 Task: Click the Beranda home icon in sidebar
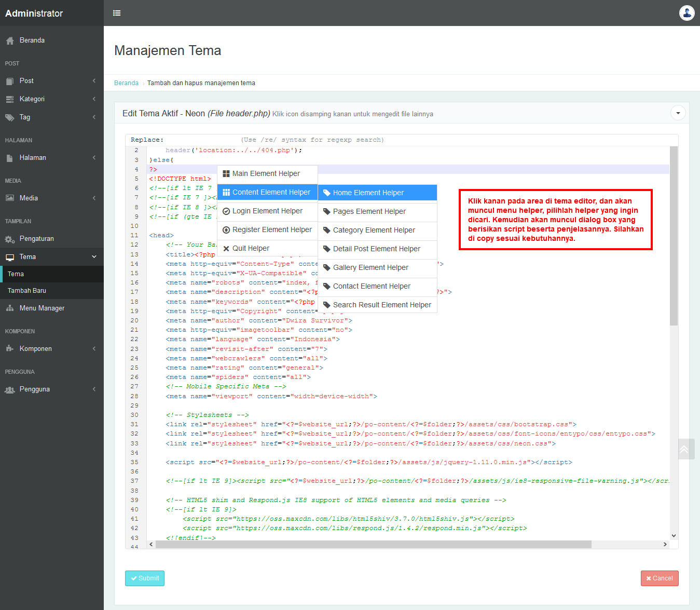(x=10, y=40)
